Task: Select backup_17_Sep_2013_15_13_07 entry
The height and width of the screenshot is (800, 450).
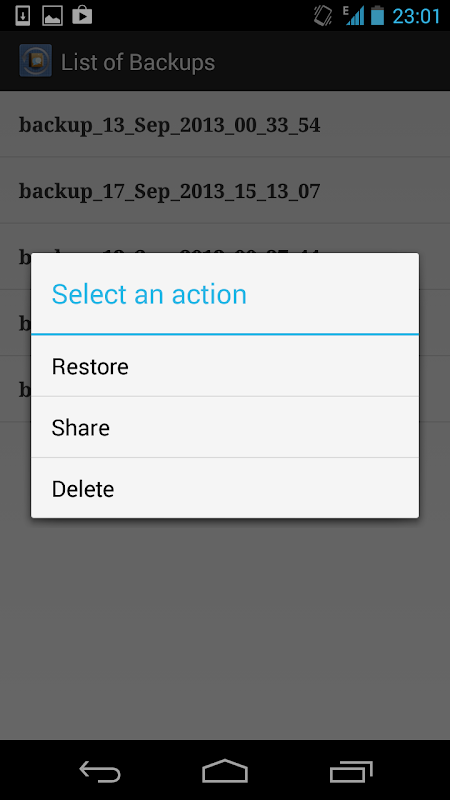Action: pyautogui.click(x=225, y=190)
